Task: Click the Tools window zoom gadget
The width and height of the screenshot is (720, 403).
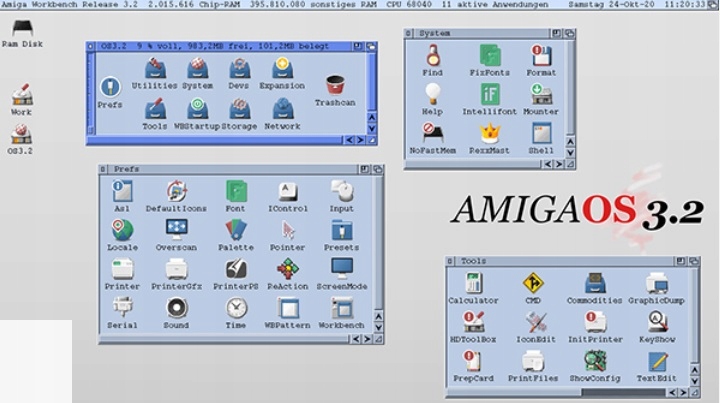Action: [x=681, y=261]
